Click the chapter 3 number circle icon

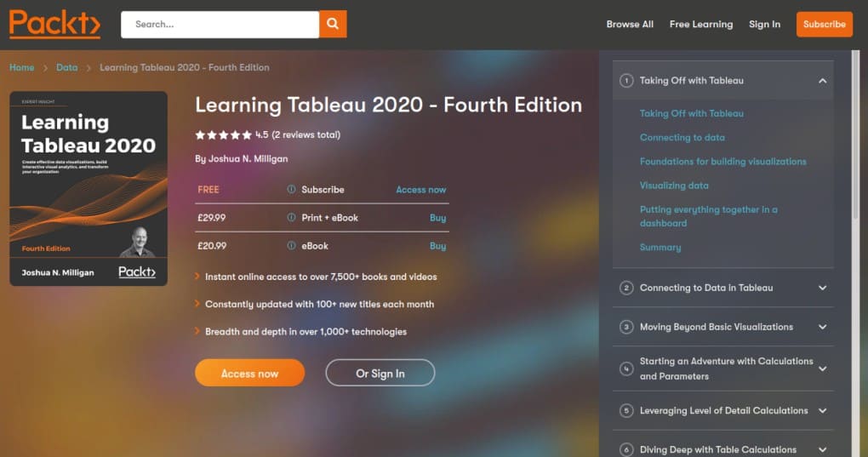626,327
